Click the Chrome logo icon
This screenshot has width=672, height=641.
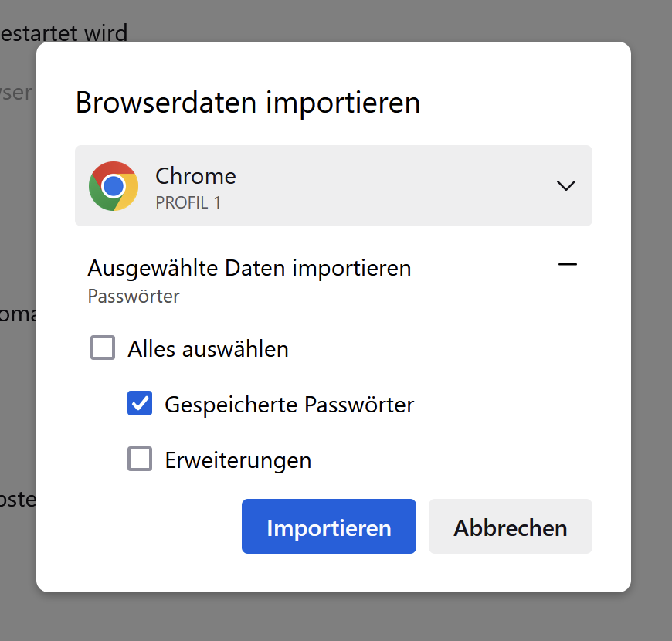pos(114,186)
